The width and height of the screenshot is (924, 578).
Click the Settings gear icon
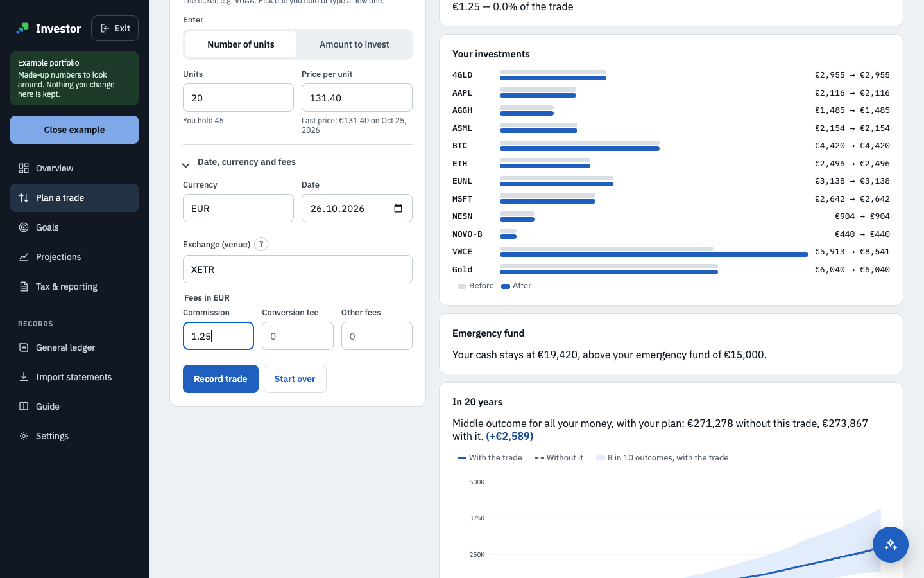pos(24,436)
